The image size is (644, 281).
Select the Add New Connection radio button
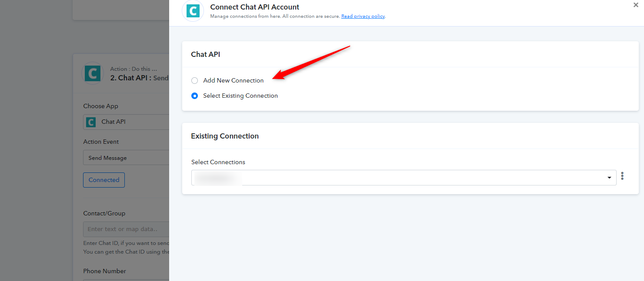point(194,80)
